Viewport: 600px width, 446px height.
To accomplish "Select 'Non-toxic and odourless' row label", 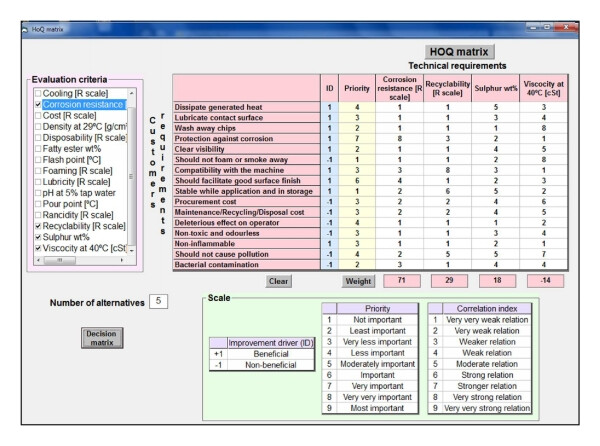I will click(x=246, y=233).
